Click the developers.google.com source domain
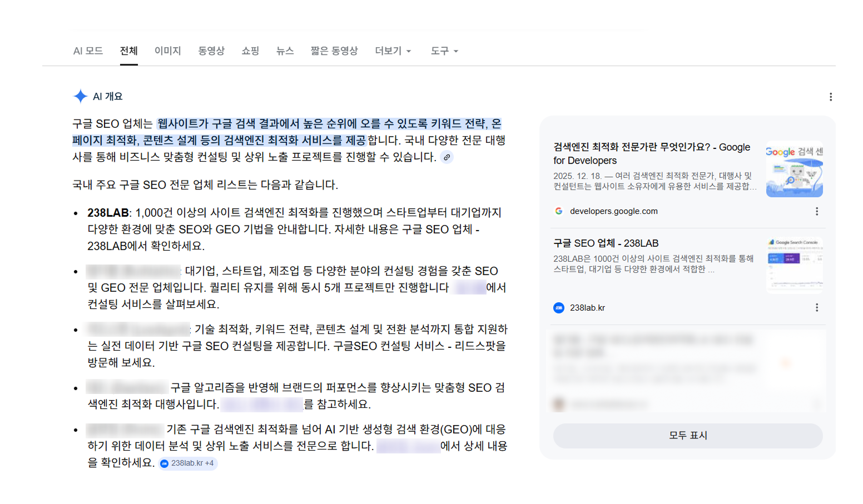Screen dimensions: 863x504 pyautogui.click(x=614, y=211)
